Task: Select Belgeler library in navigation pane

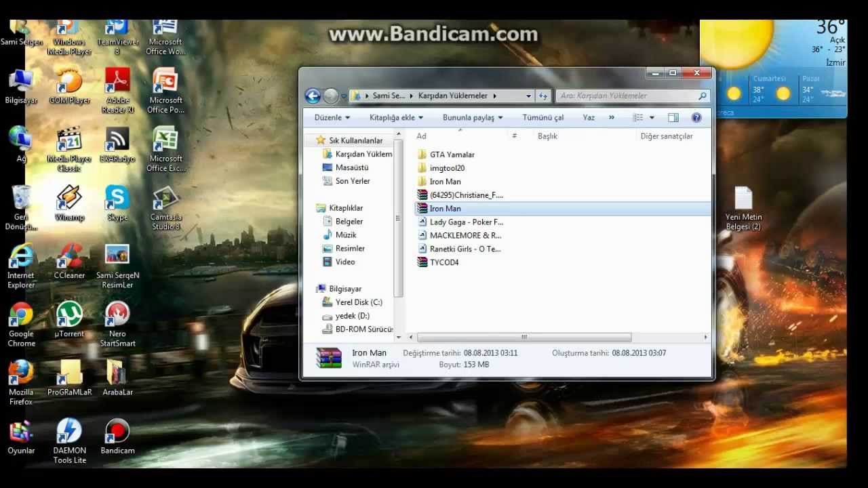Action: coord(349,222)
